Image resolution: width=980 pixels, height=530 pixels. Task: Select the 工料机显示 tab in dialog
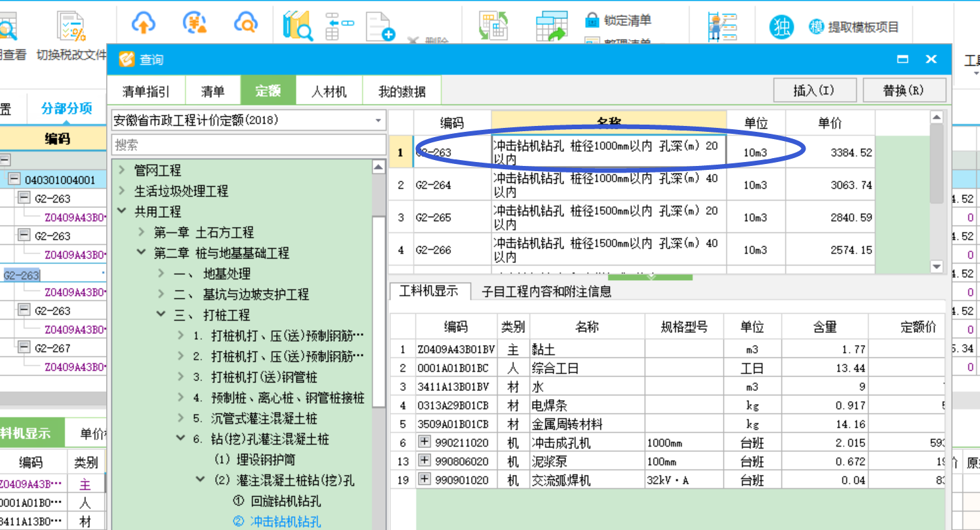[x=429, y=291]
